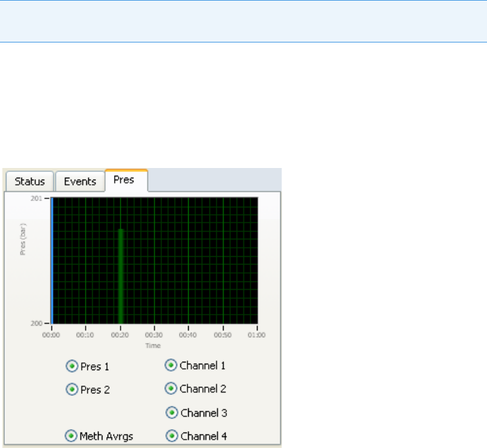Click the 201 upper value on the pressure axis
The height and width of the screenshot is (448, 487).
36,198
